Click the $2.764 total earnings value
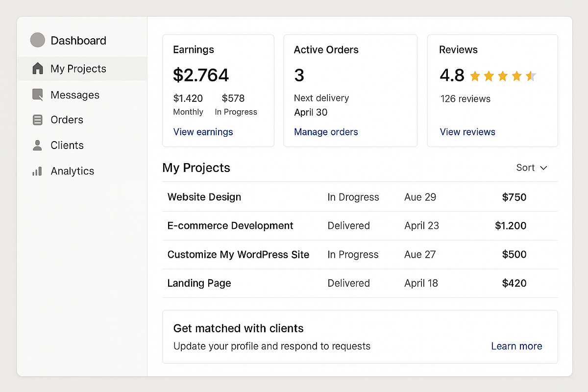The width and height of the screenshot is (588, 392). point(201,75)
